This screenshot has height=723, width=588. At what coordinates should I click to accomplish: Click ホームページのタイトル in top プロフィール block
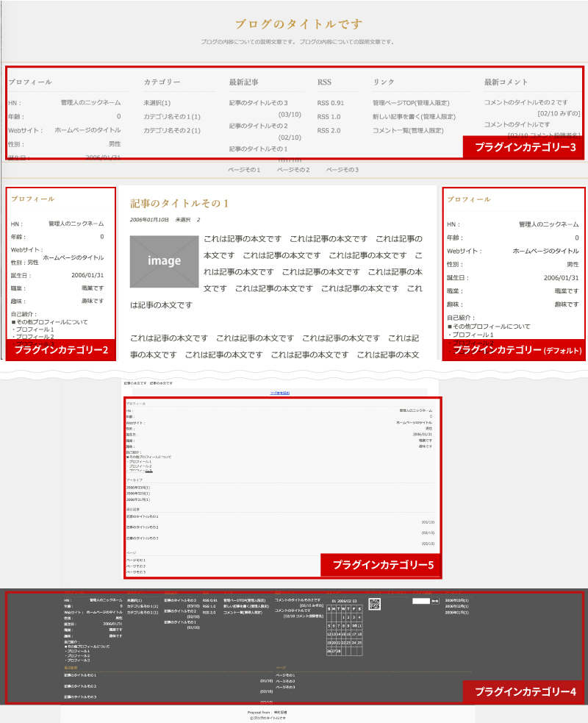point(87,130)
